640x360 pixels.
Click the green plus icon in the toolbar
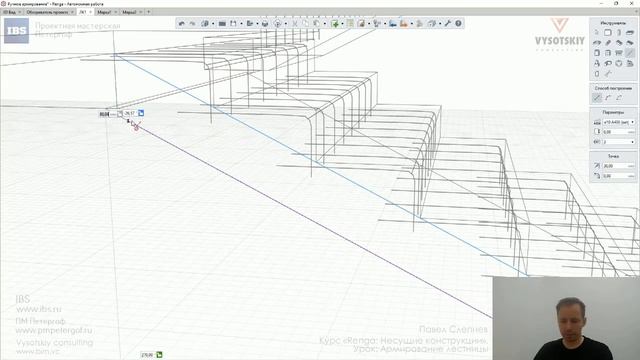[335, 24]
